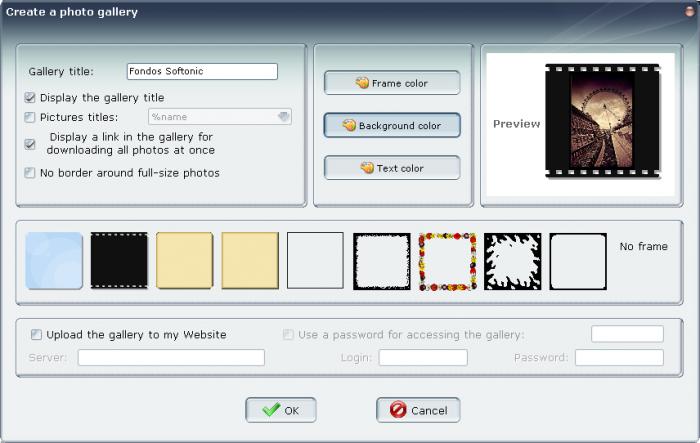Click the Gallery title input field

(x=202, y=71)
